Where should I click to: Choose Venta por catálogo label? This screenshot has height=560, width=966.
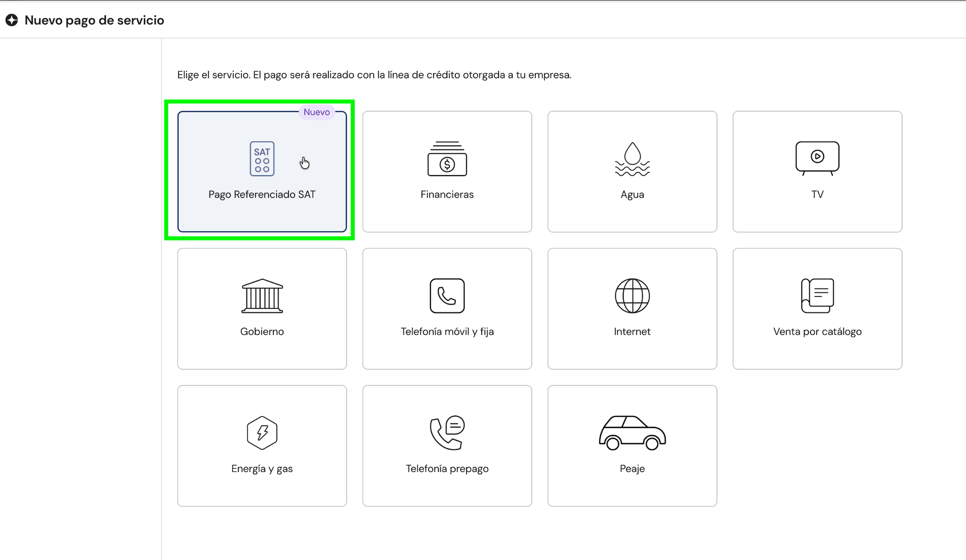click(x=817, y=331)
